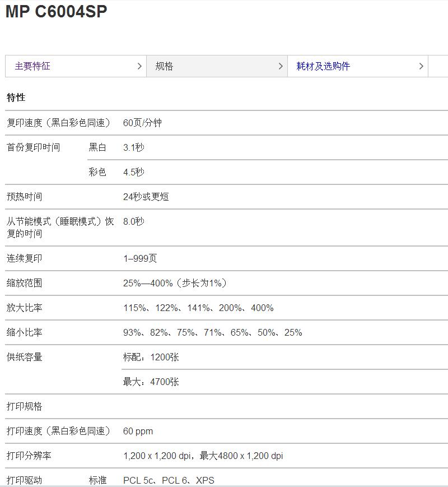Viewport: 448px width, 487px height.
Task: Click the 25%—400%（步长为1%）value
Action: [175, 283]
